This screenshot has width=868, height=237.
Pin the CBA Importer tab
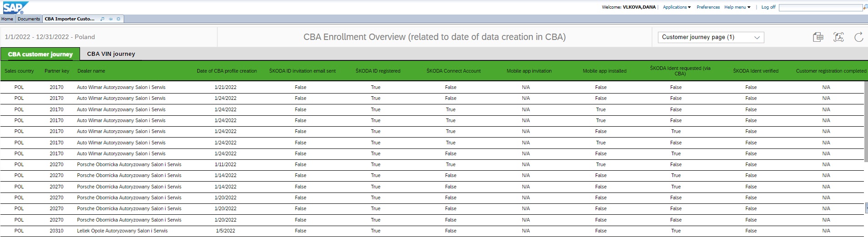point(110,19)
